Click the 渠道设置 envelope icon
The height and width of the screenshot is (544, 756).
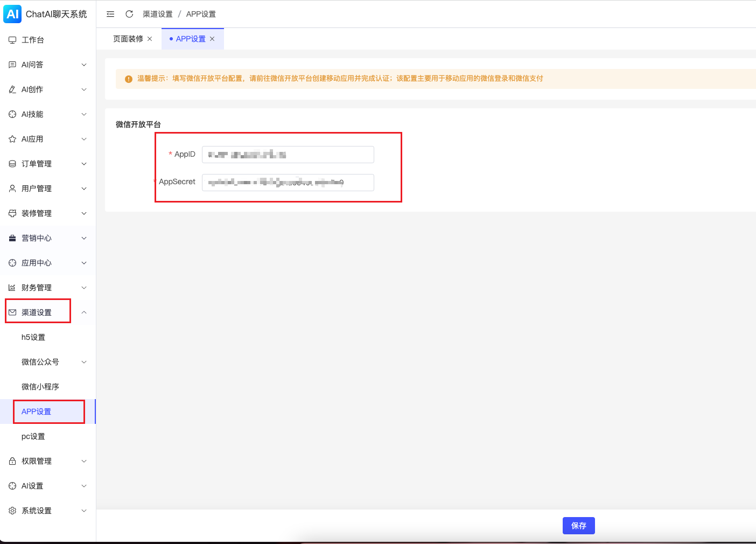(x=12, y=312)
